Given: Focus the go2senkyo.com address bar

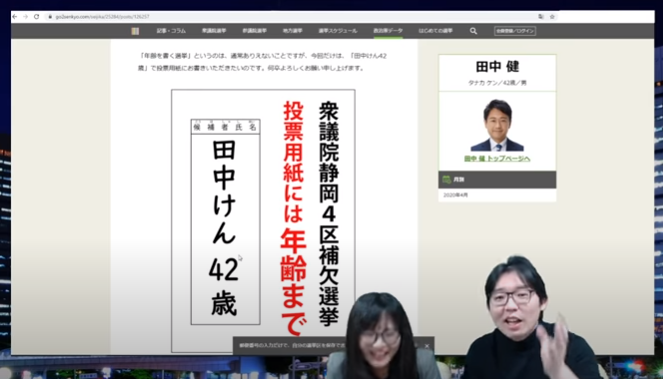Looking at the screenshot, I should 292,16.
